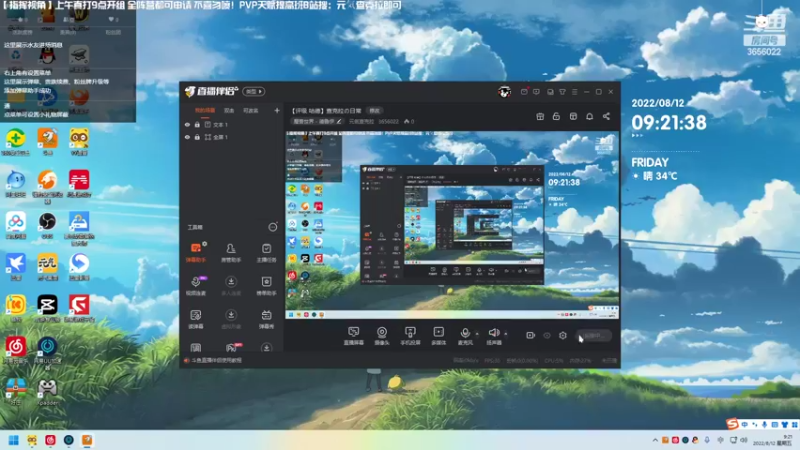The image size is (800, 450).
Task: Add a 摄像头 camera source
Action: (x=382, y=336)
